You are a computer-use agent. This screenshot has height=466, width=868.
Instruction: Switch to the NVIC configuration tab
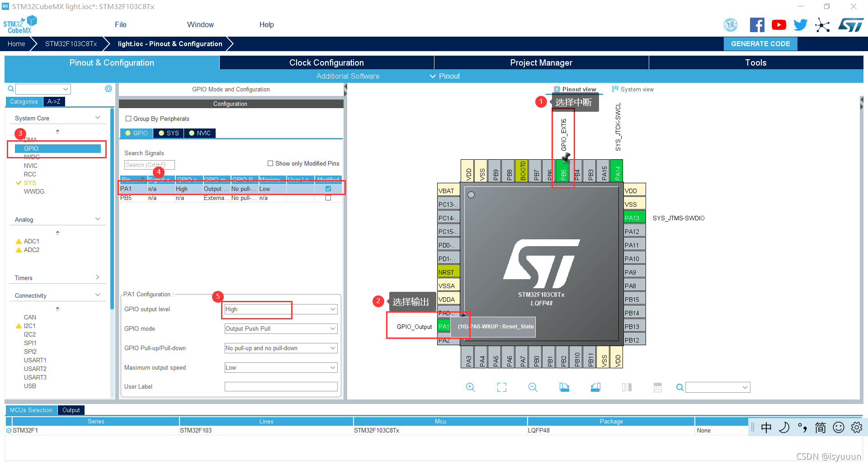click(200, 133)
